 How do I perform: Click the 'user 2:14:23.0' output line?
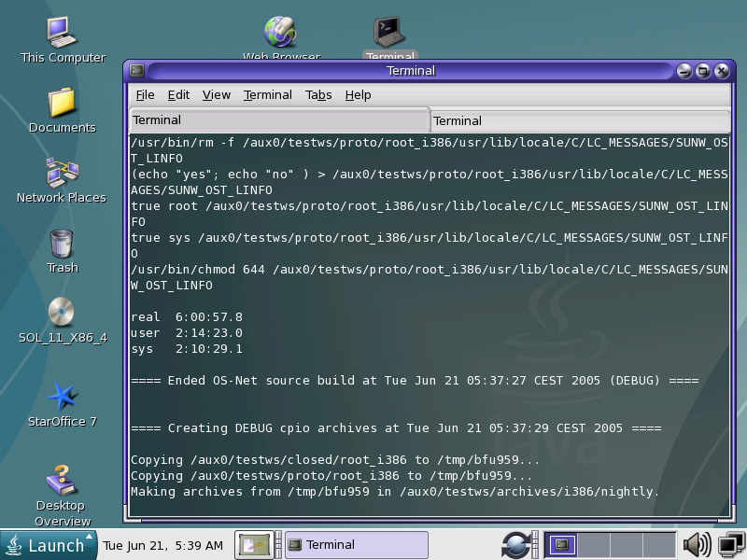tap(187, 333)
